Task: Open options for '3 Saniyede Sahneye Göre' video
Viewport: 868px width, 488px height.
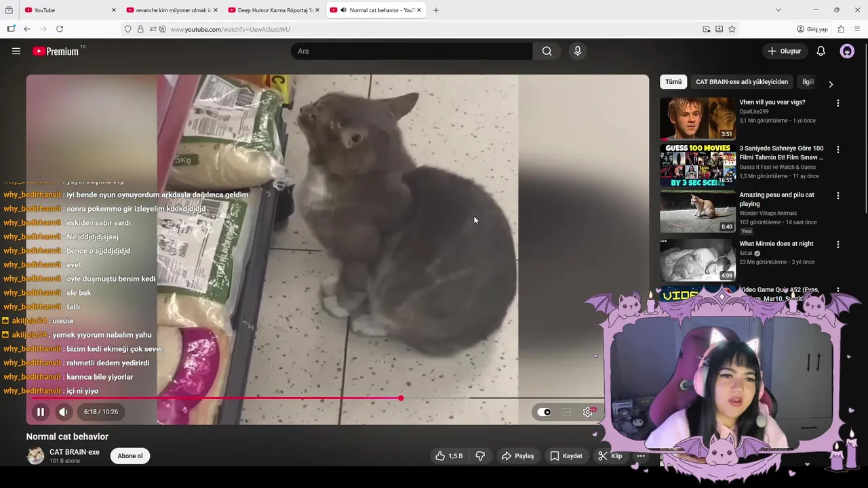Action: click(x=837, y=149)
